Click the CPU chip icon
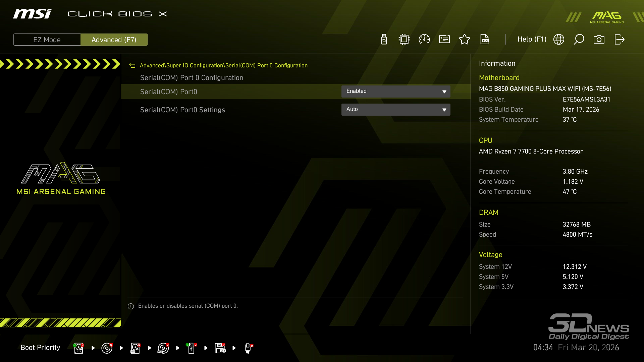 [x=404, y=40]
